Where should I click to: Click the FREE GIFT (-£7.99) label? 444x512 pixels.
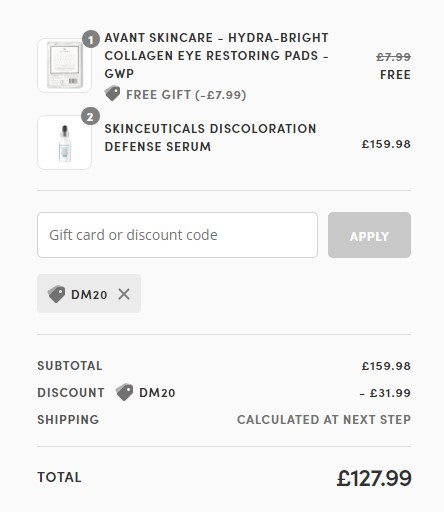[x=186, y=95]
